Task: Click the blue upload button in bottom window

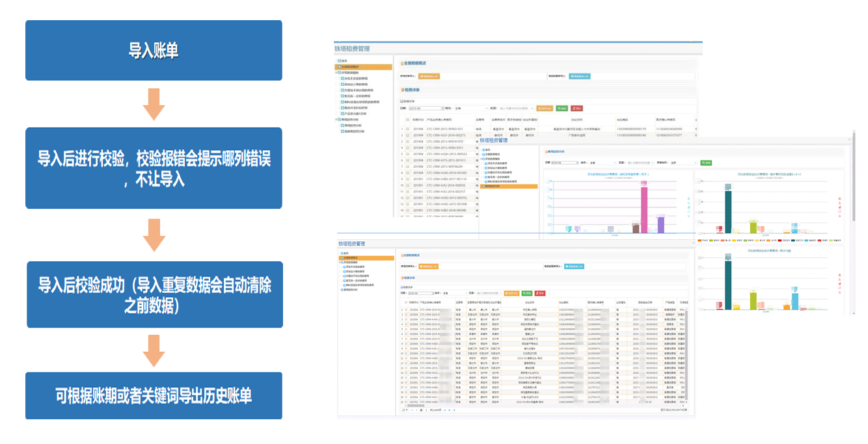Action: coord(574,266)
